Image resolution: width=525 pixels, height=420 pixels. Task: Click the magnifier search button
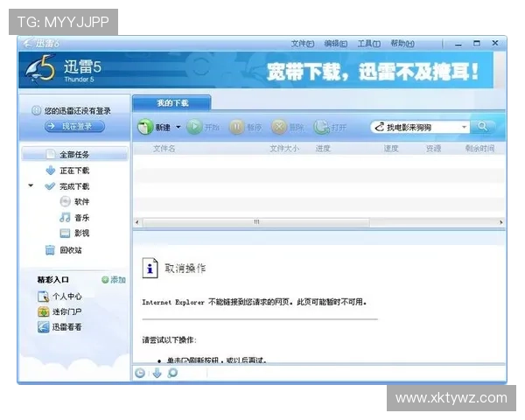pos(482,127)
